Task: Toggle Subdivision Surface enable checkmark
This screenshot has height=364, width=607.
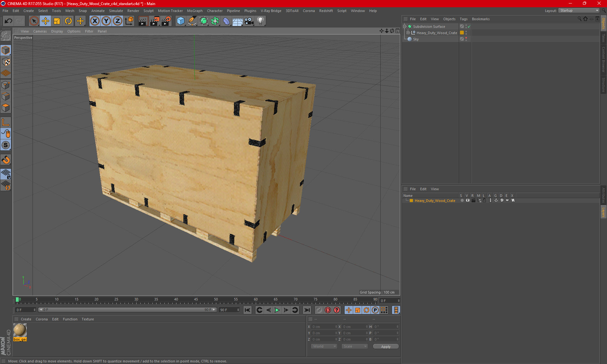Action: (x=469, y=27)
